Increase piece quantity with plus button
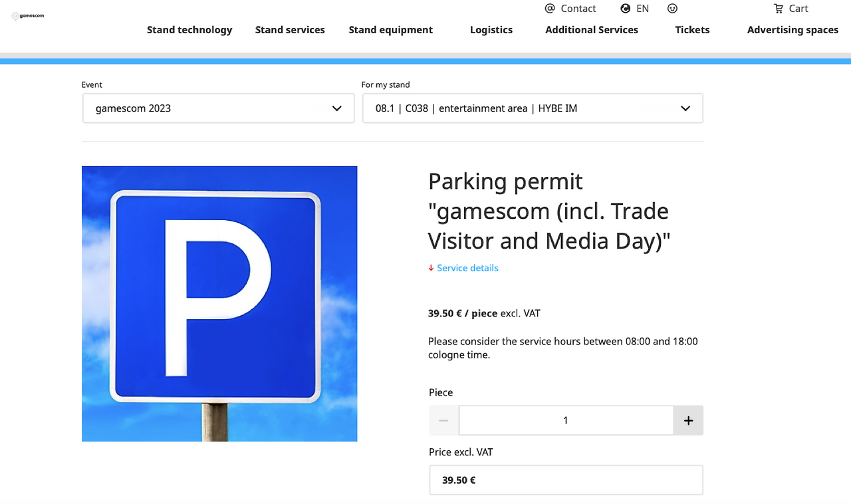851x504 pixels. [689, 420]
